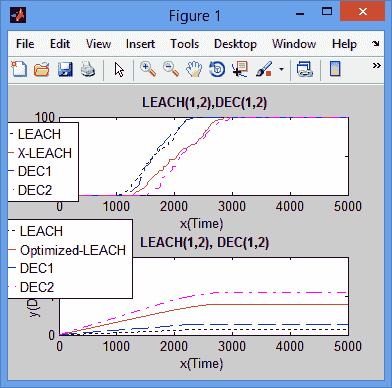Viewport: 392px width, 388px height.
Task: Select DEC2 entry in top legend
Action: [35, 190]
